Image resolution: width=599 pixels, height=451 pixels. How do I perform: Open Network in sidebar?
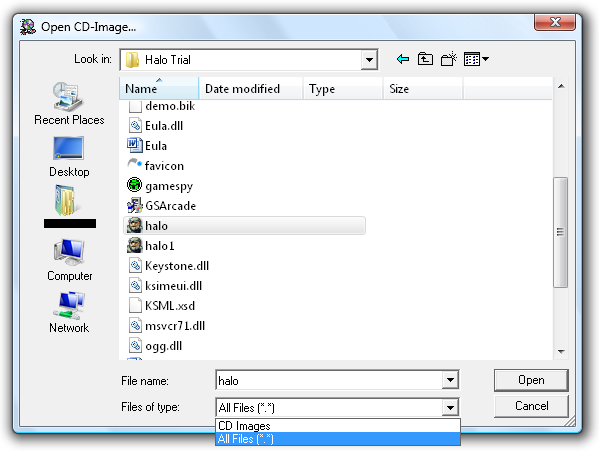click(69, 312)
